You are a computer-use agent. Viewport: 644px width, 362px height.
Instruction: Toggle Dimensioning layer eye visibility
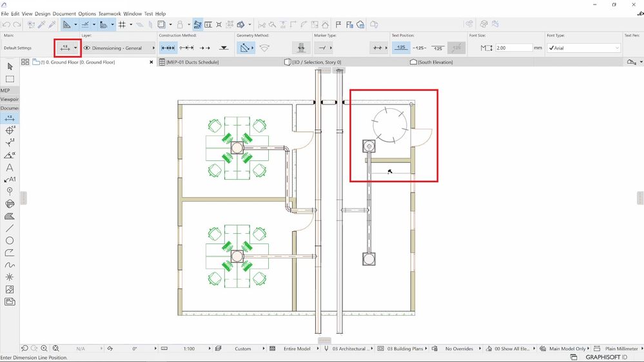(86, 48)
